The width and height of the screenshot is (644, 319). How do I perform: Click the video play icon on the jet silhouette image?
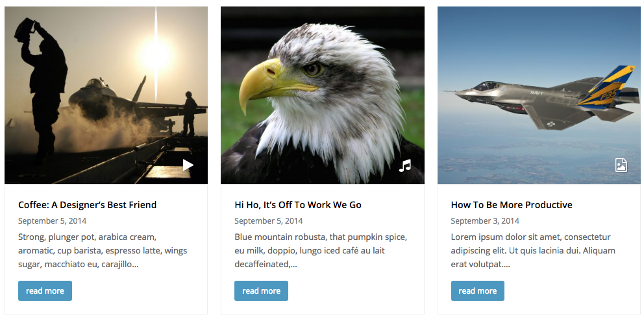point(188,165)
